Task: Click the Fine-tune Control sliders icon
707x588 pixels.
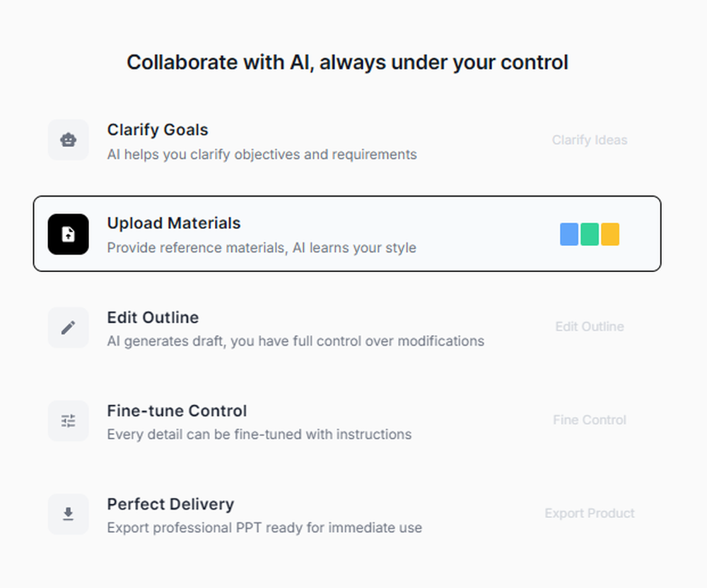Action: [68, 421]
